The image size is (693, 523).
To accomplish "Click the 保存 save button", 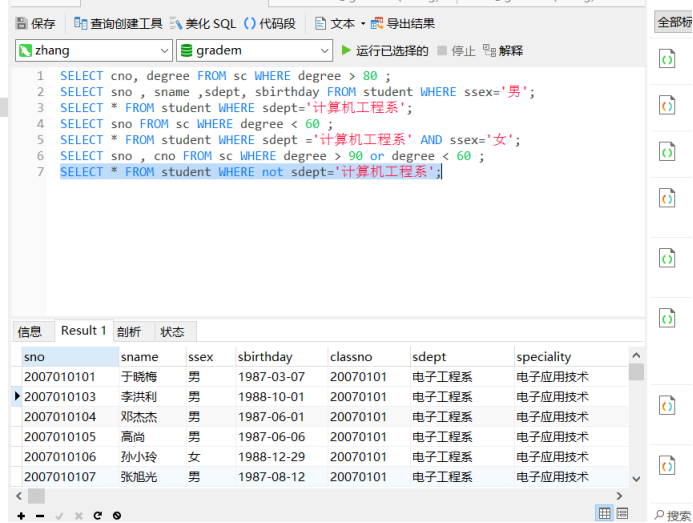I will coord(35,23).
